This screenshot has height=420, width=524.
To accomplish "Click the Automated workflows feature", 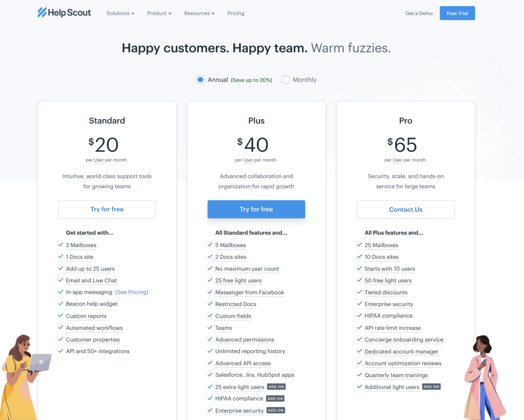I will tap(94, 328).
